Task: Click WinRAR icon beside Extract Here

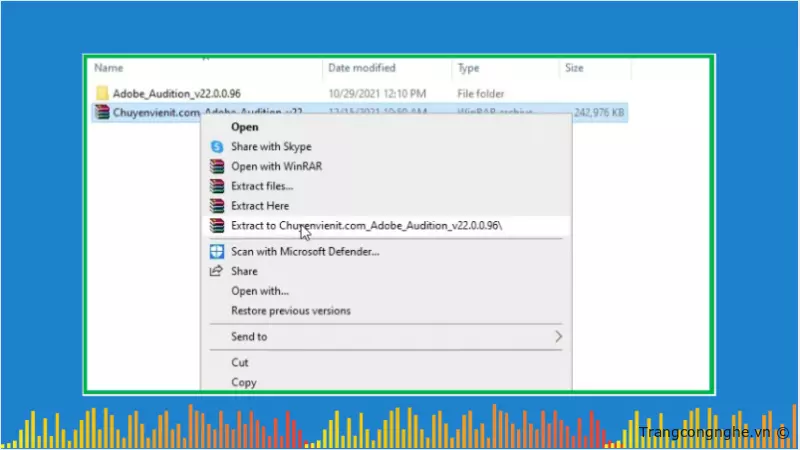Action: point(215,206)
